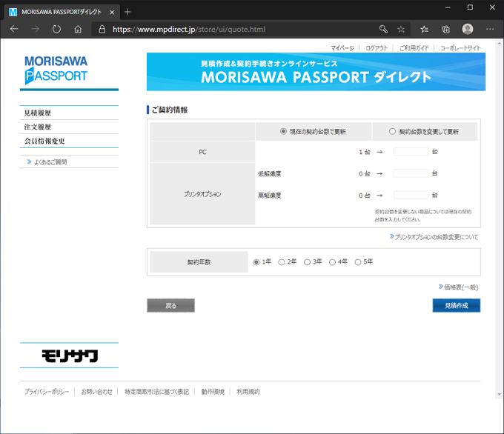
Task: Click the padlock site info icon
Action: point(102,29)
